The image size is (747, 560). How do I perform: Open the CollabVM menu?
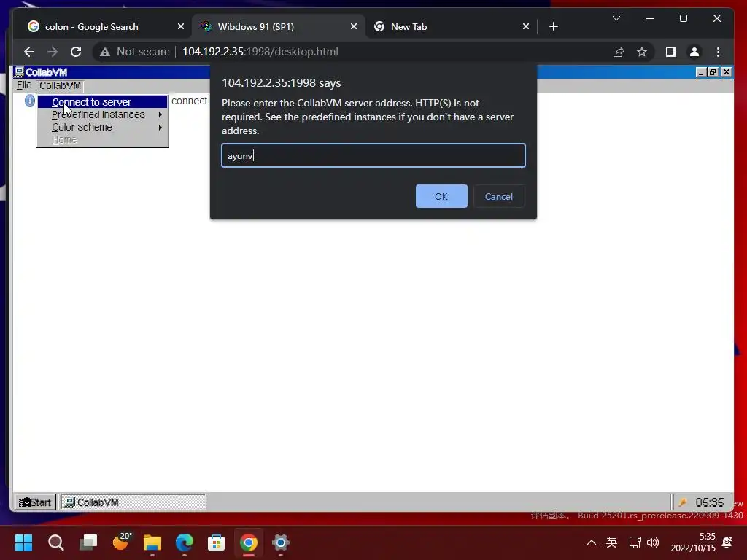60,86
